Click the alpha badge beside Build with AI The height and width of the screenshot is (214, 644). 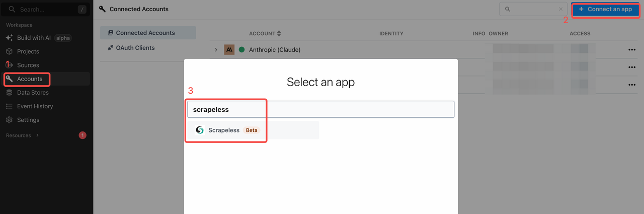click(63, 38)
